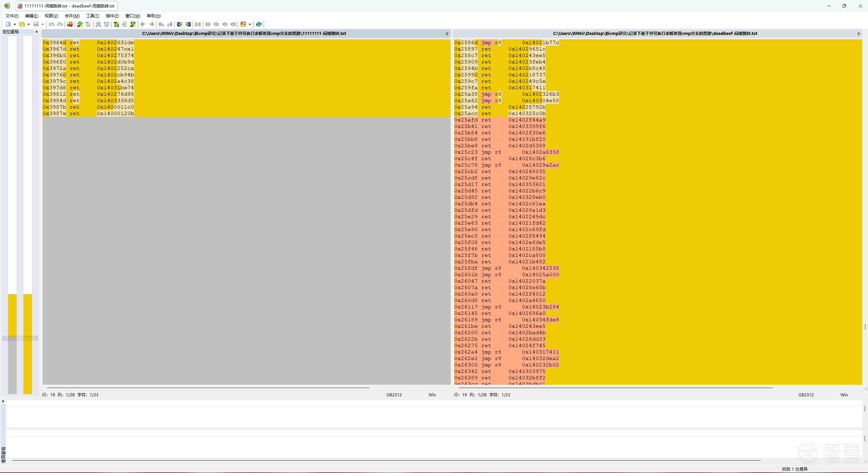Image resolution: width=868 pixels, height=473 pixels.
Task: Open the 插件(P) plugins menu
Action: point(112,16)
